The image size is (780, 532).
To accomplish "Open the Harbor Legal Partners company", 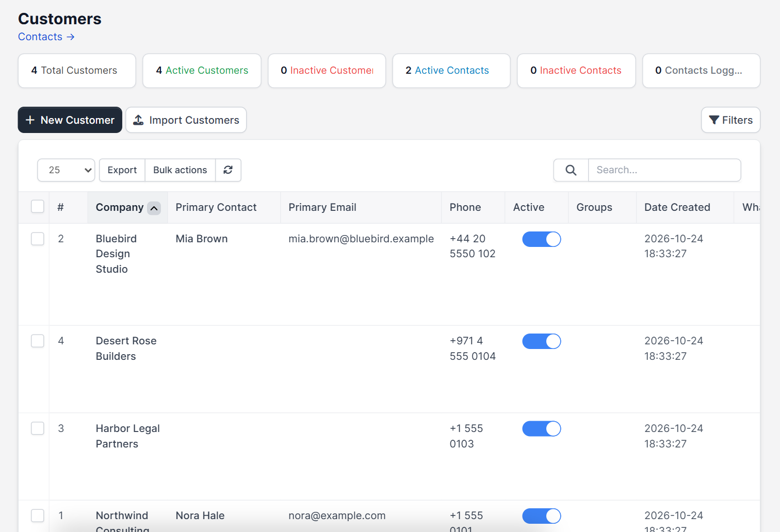I will coord(128,436).
